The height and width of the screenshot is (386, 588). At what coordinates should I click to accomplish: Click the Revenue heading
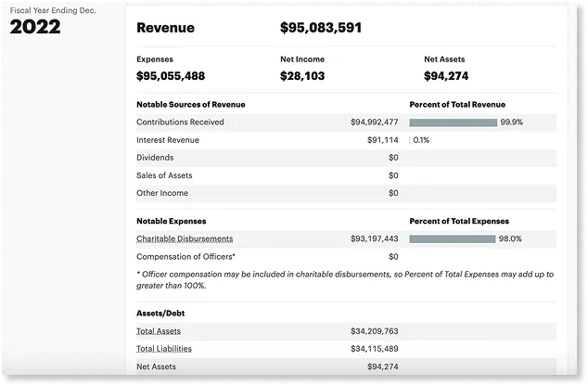(165, 28)
